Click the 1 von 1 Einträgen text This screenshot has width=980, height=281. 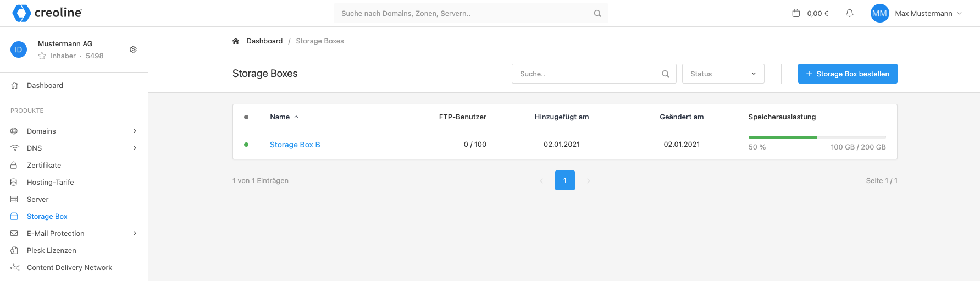click(x=261, y=180)
